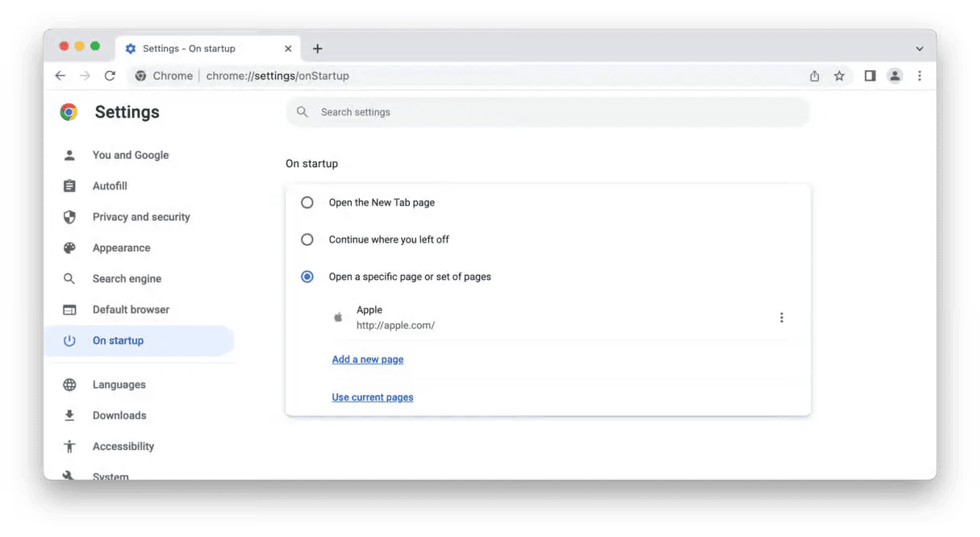Screen dimensions: 980x537
Task: Go to Privacy and security section
Action: click(141, 217)
